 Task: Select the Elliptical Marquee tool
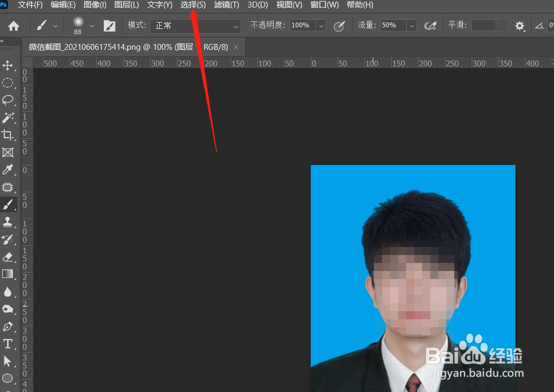[x=8, y=83]
